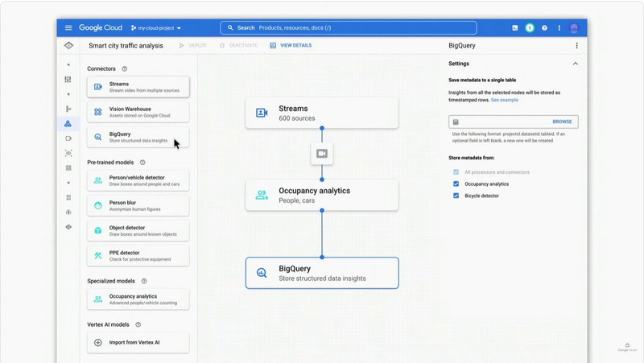Select the Occupancy analytics canvas node
This screenshot has height=363, width=644.
point(322,195)
